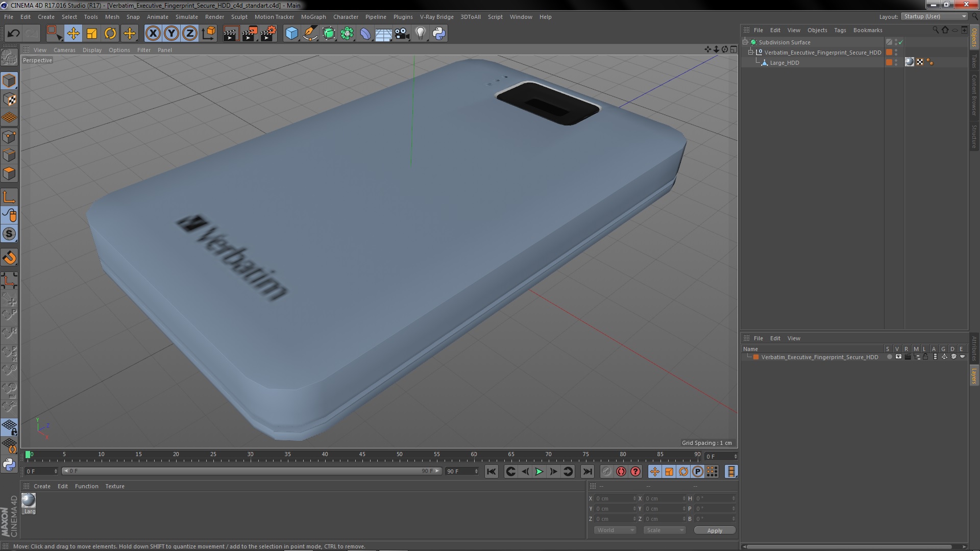
Task: Toggle Snap enable S icon
Action: 9,234
